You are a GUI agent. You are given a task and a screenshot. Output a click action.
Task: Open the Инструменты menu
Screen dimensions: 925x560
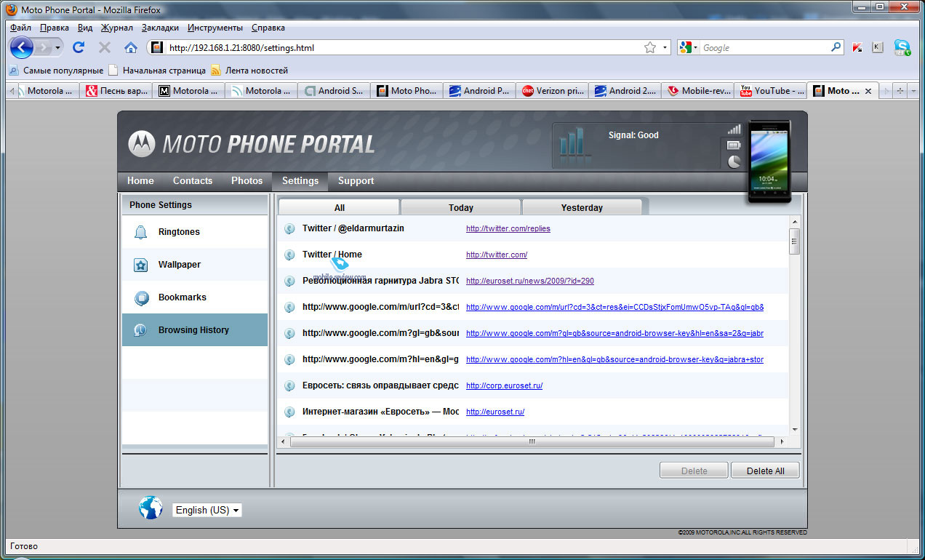click(215, 28)
